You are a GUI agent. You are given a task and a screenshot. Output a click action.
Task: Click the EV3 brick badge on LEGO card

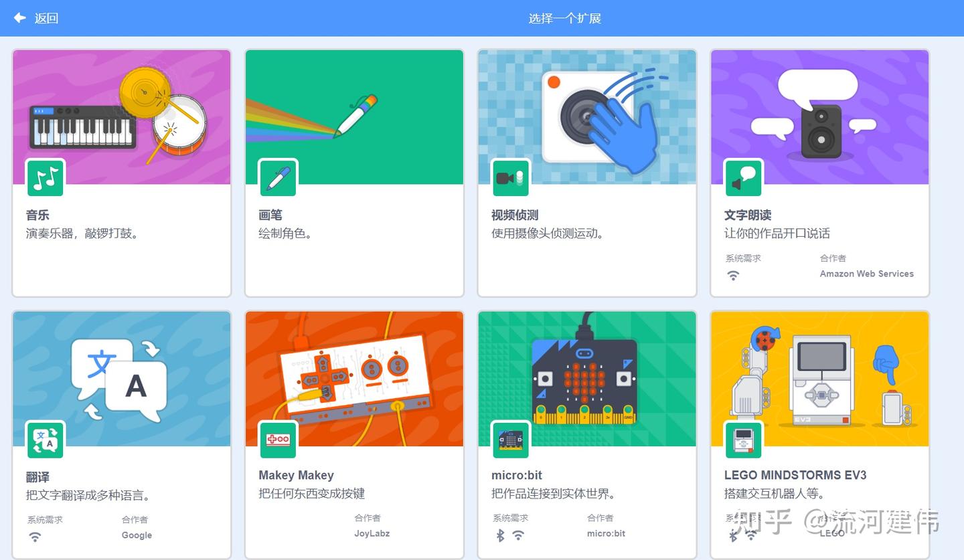pos(744,440)
